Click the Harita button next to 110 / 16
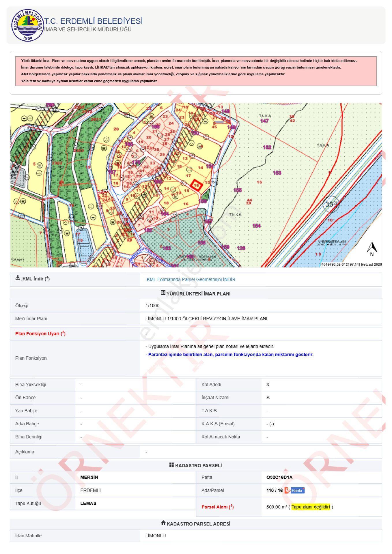 tap(297, 491)
